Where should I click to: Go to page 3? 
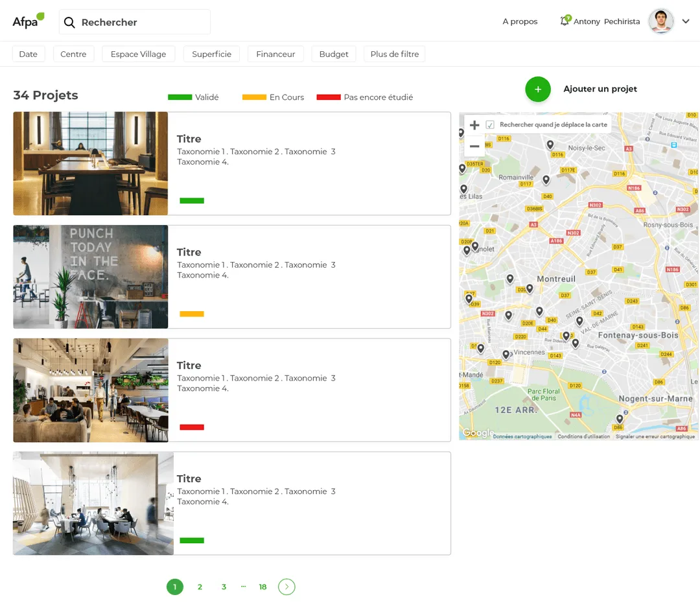click(224, 587)
